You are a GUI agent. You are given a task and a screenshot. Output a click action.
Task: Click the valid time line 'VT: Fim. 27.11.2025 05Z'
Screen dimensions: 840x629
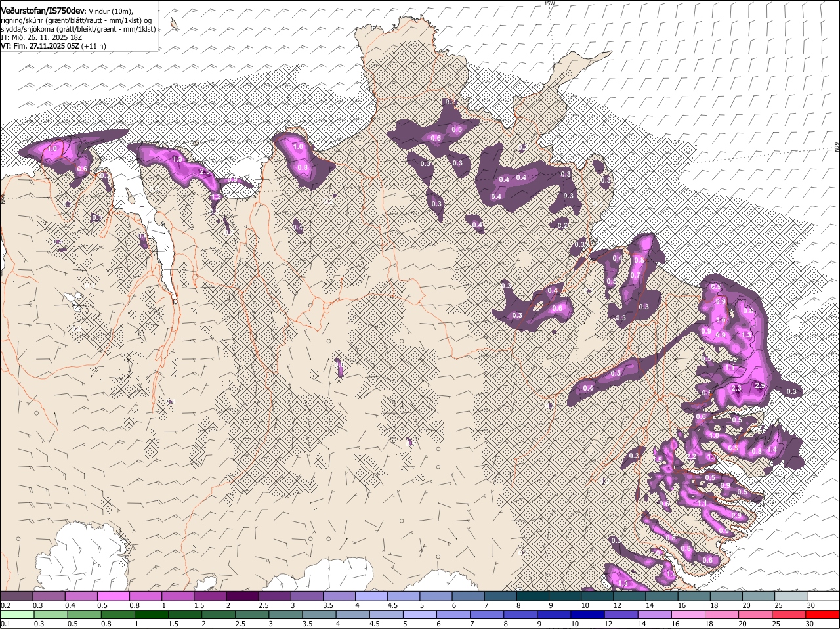pos(41,46)
